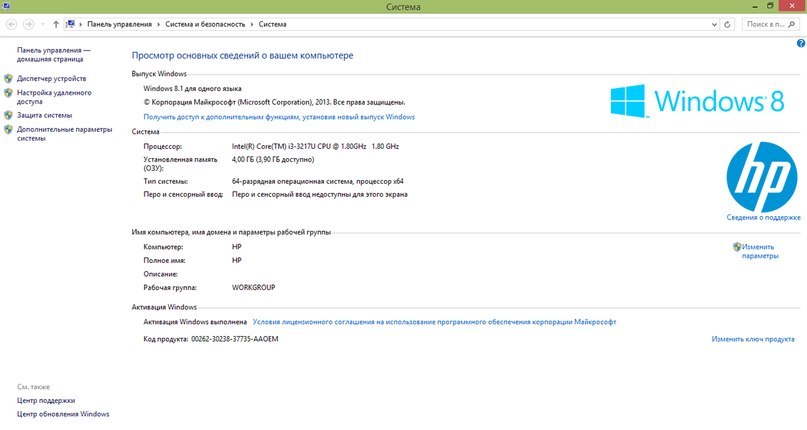Click the HP logo
Viewport: 807px width, 430px height.
point(762,177)
